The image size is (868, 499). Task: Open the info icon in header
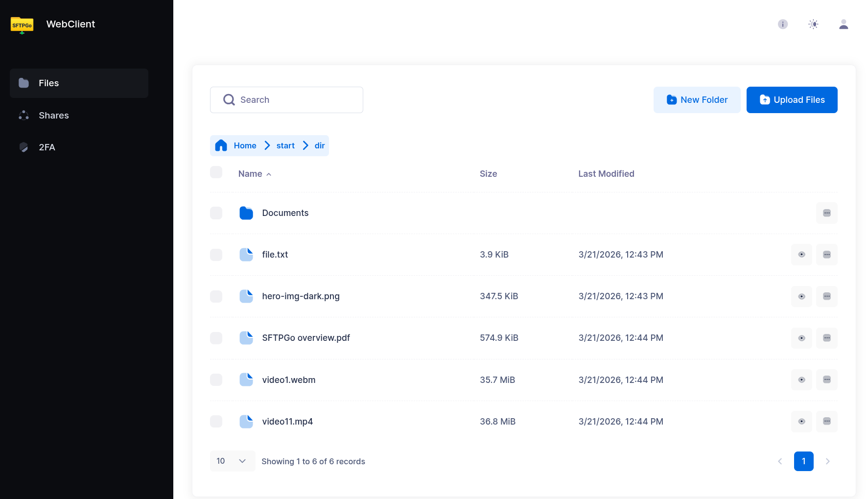tap(783, 24)
